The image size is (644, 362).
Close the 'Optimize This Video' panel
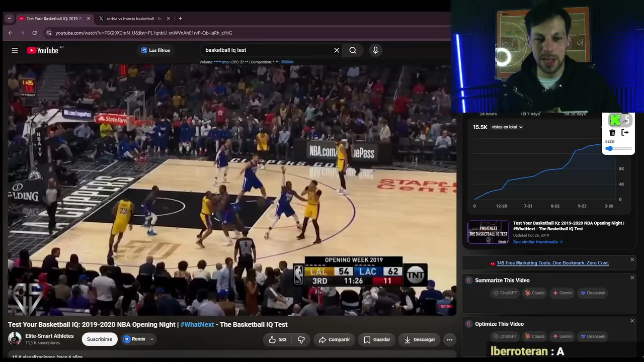[632, 321]
